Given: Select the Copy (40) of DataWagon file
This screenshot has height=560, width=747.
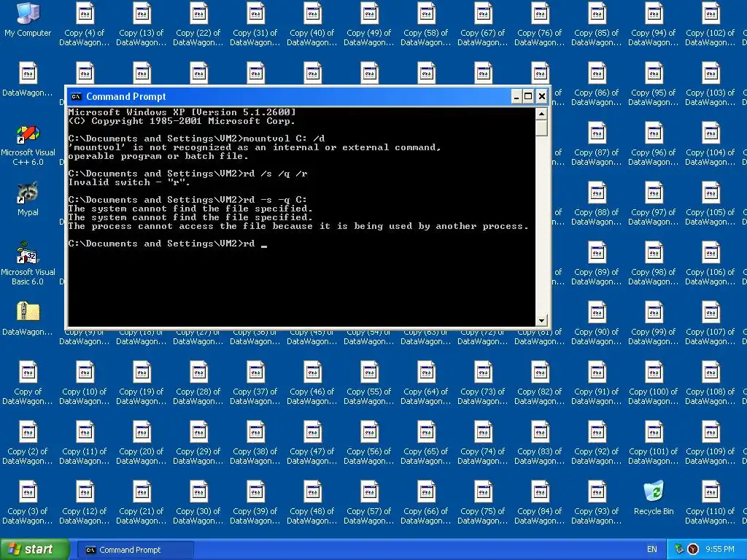Looking at the screenshot, I should click(x=312, y=24).
